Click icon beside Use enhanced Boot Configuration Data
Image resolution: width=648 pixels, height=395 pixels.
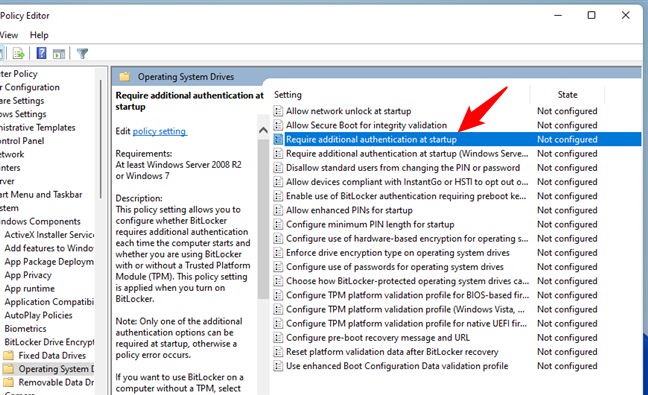pyautogui.click(x=279, y=366)
